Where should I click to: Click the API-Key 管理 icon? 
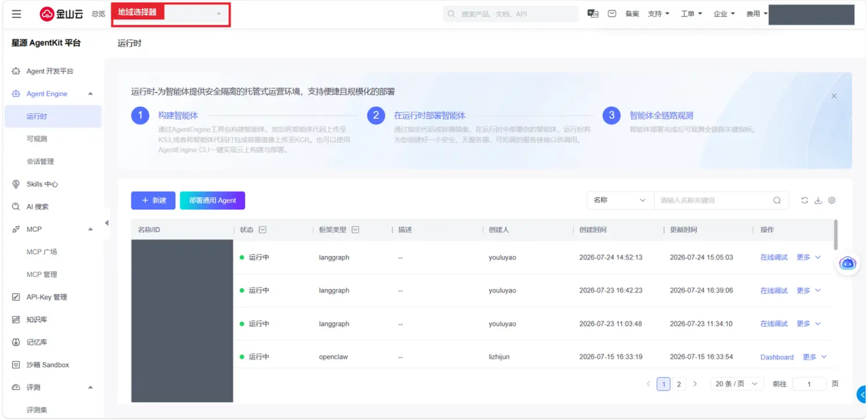click(16, 297)
